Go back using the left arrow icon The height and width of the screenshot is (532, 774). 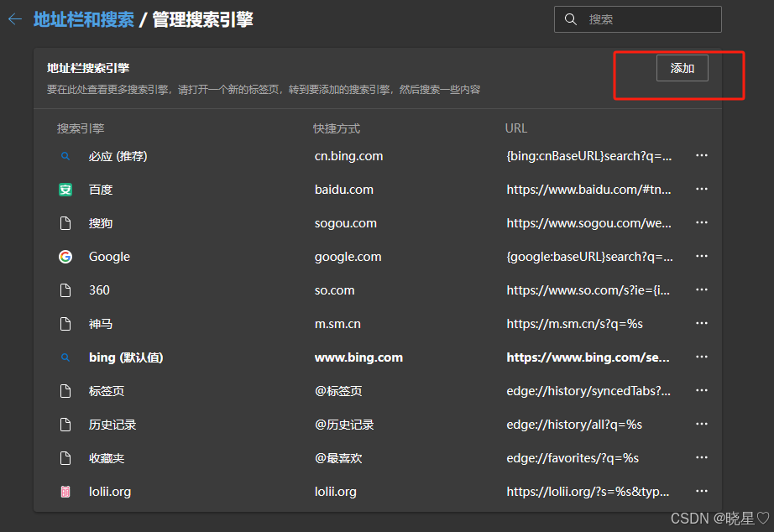[15, 20]
